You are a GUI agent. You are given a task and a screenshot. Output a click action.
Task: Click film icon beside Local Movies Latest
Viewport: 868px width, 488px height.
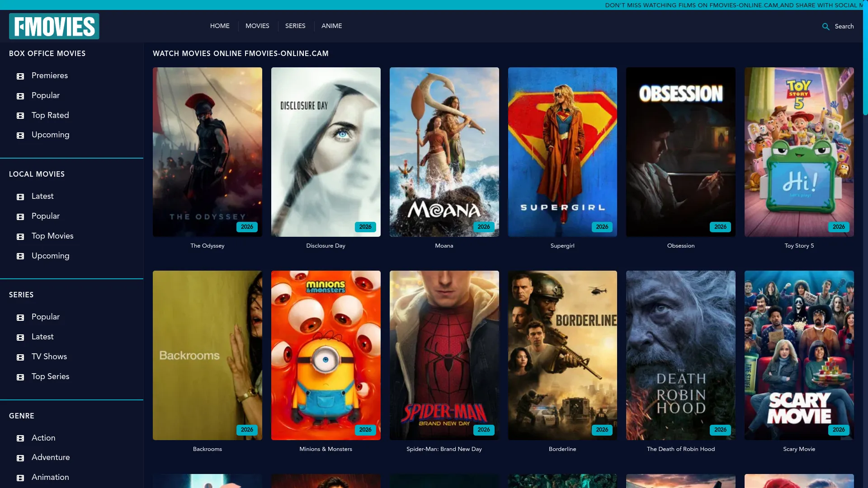click(x=20, y=197)
